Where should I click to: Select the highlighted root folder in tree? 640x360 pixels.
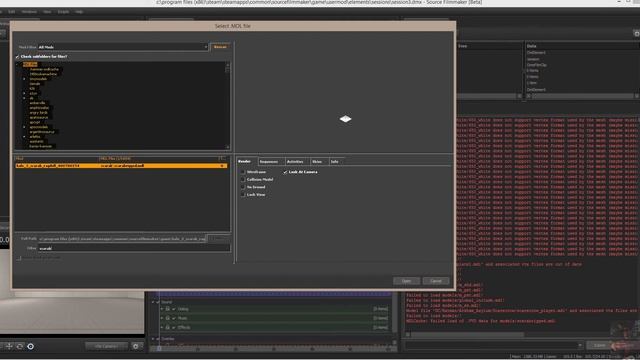(30, 64)
